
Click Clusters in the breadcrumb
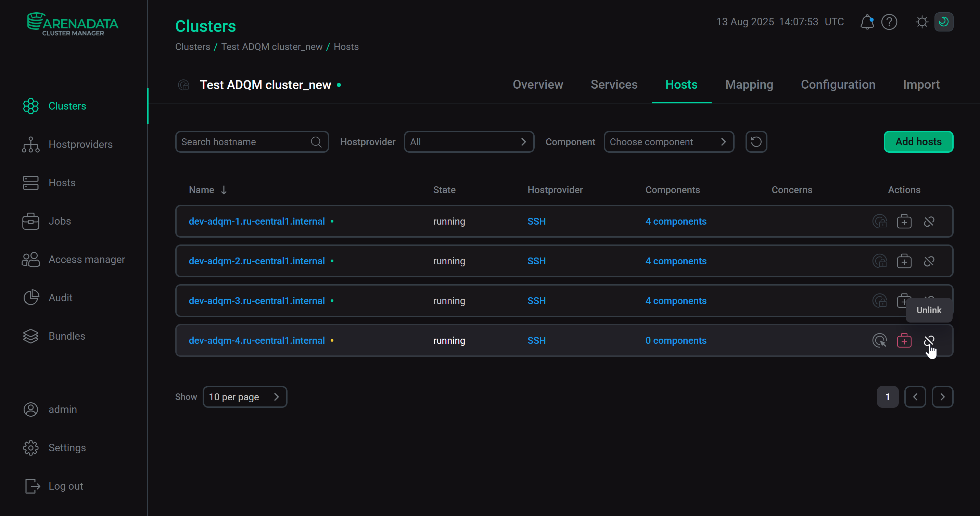[192, 47]
